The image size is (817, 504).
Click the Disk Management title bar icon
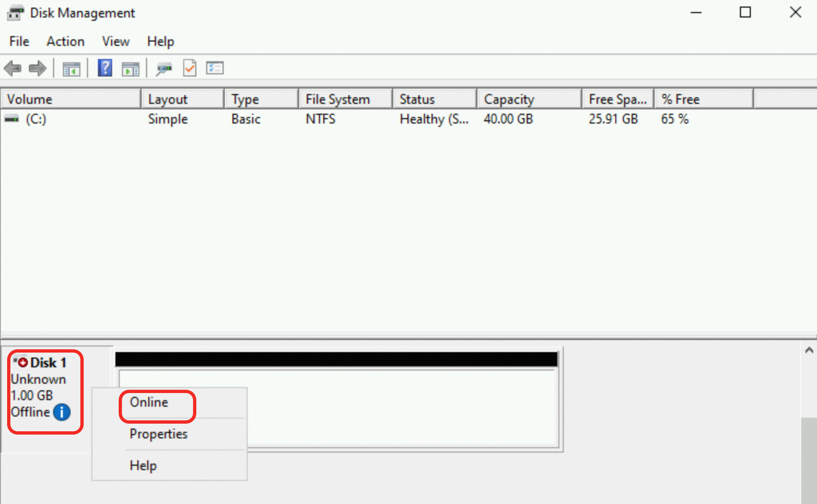[x=15, y=13]
